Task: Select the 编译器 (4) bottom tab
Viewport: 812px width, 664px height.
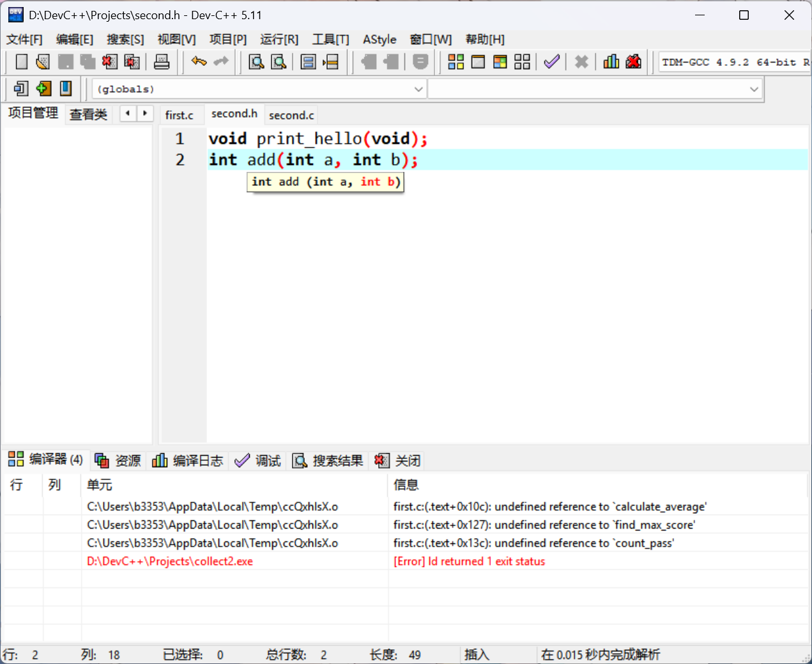Action: 46,459
